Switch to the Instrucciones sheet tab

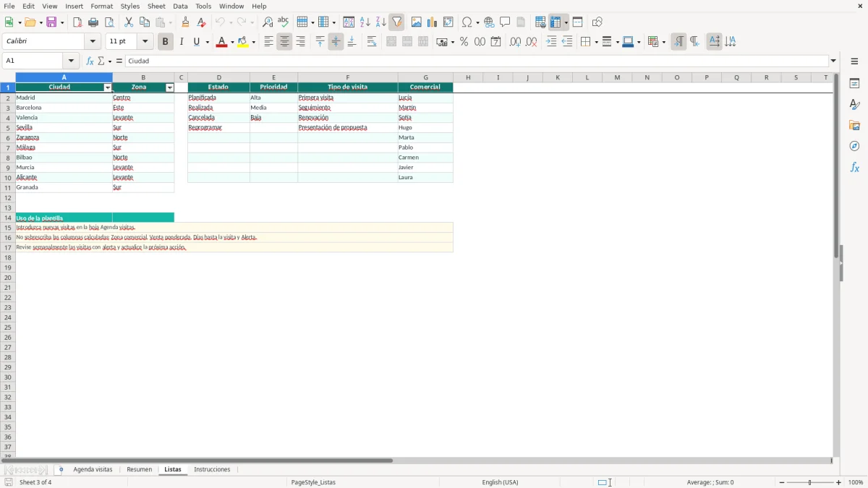(x=212, y=470)
